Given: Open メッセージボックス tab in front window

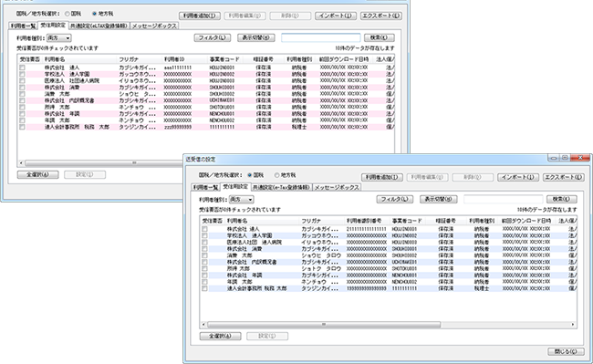Looking at the screenshot, I should (337, 188).
